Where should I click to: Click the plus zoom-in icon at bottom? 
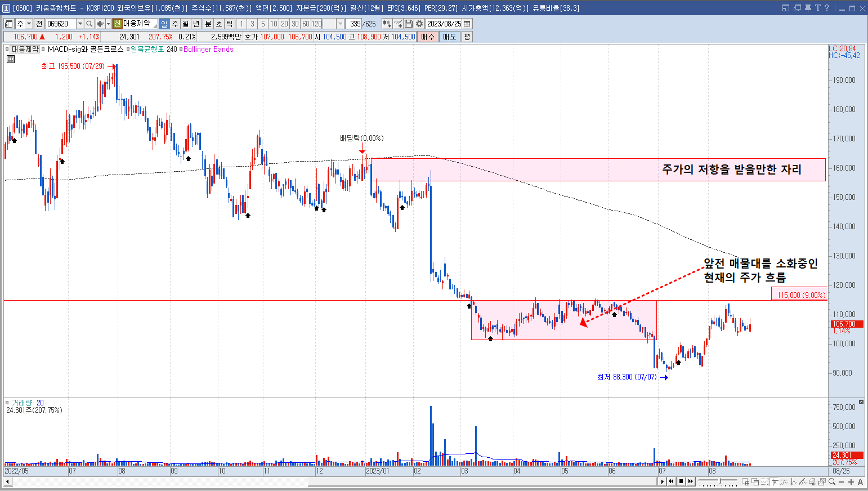tap(851, 481)
